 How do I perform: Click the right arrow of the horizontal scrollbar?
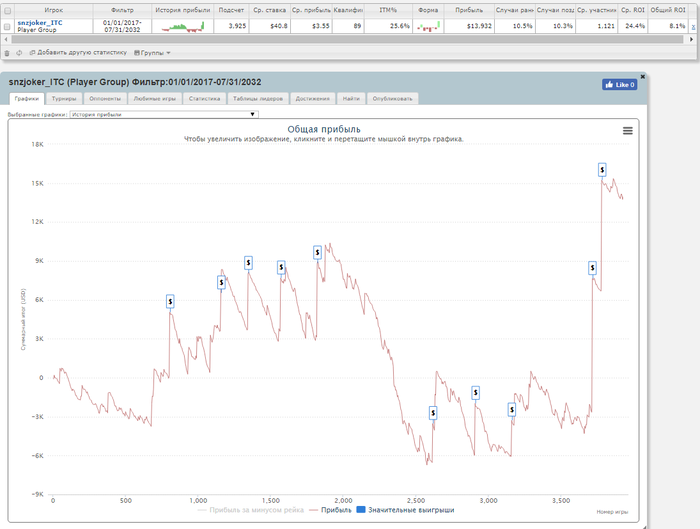click(x=692, y=39)
